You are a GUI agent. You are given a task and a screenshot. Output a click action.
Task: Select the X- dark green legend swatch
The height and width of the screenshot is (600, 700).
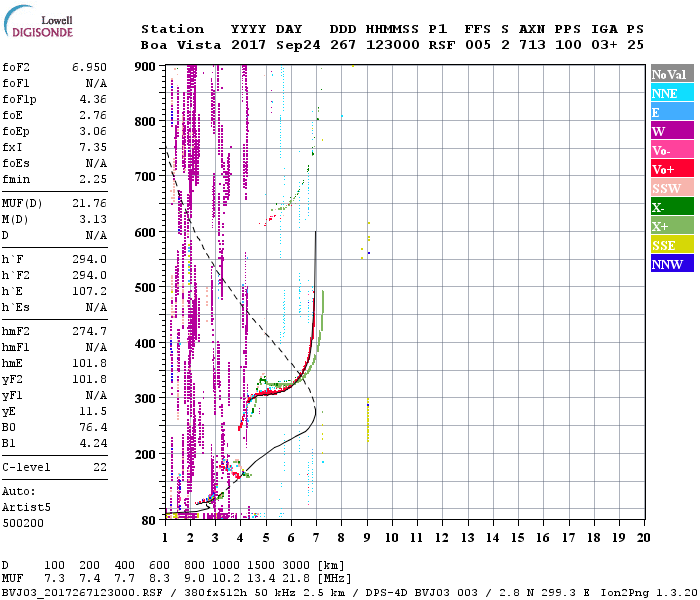coord(672,207)
